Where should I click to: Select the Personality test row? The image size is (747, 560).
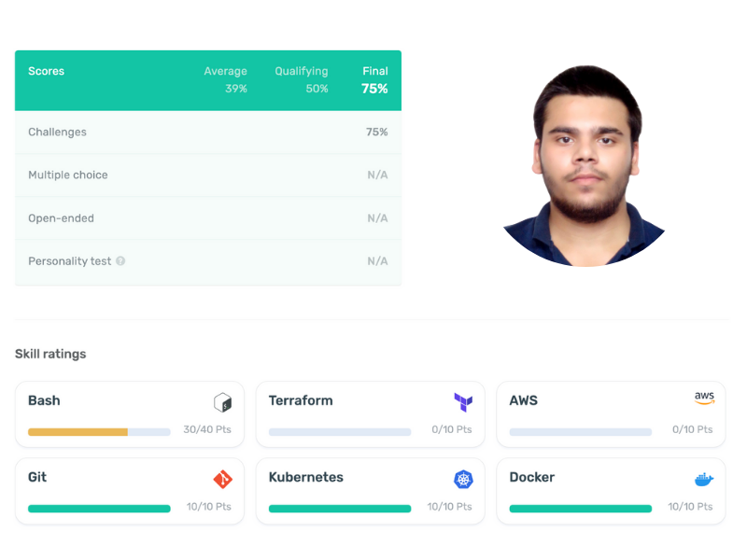click(x=208, y=261)
